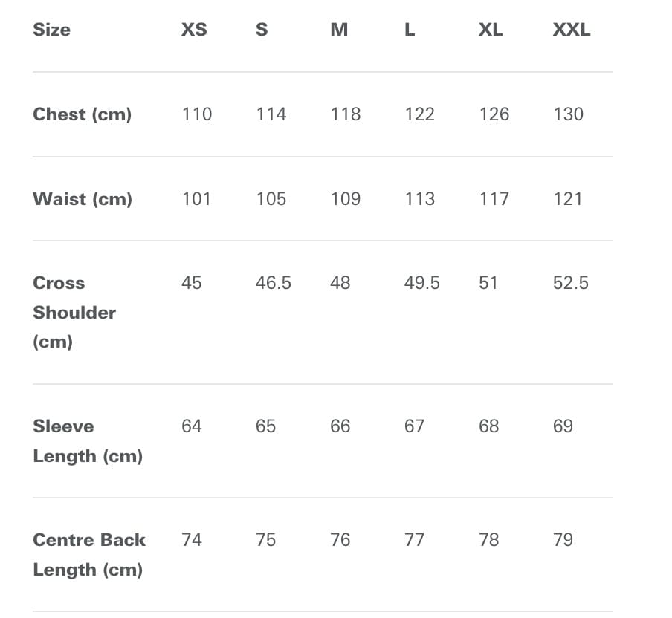
Task: Click the XS size column header
Action: pyautogui.click(x=194, y=30)
